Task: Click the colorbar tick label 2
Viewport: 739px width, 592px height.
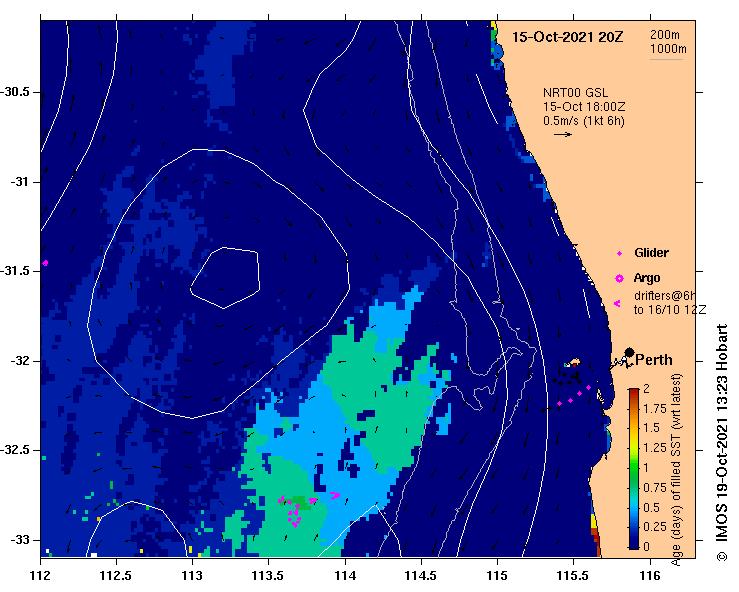Action: 647,388
